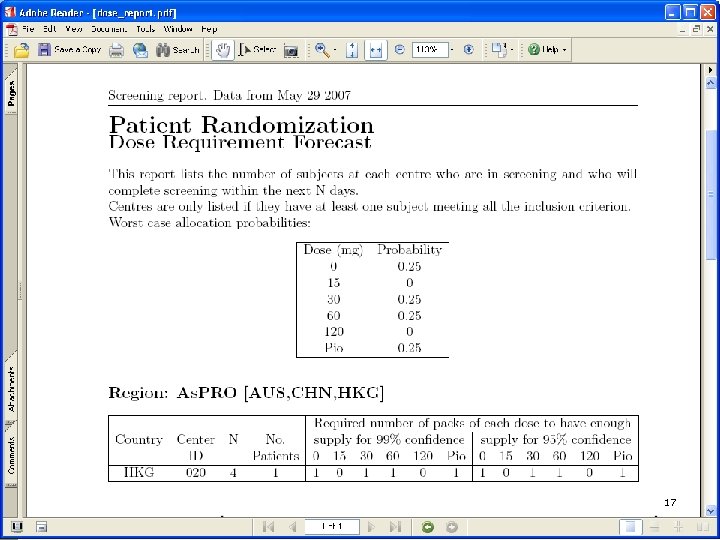Click the Print printer icon
Viewport: 720px width, 540px height.
click(x=117, y=50)
